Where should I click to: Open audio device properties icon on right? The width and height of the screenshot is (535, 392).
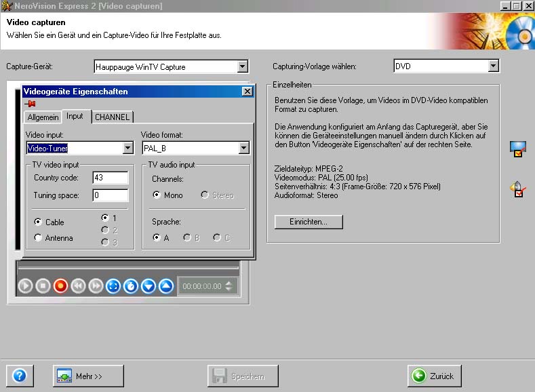[x=518, y=189]
